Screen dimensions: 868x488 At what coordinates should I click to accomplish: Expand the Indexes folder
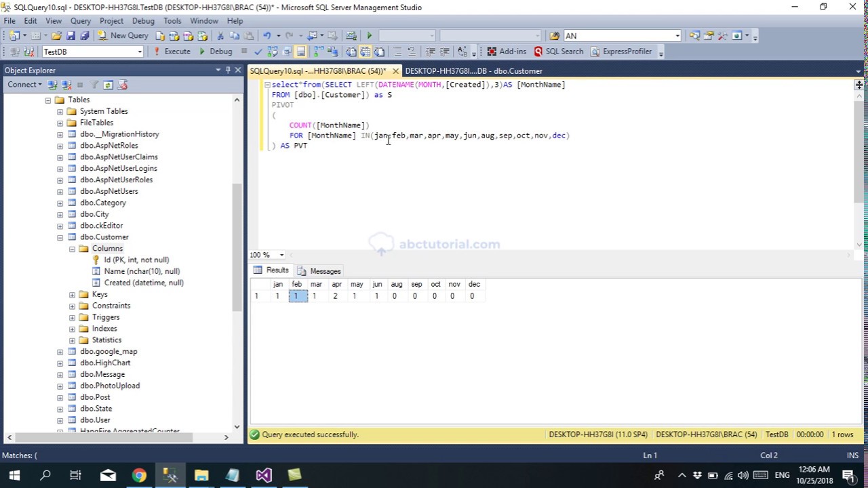point(72,329)
